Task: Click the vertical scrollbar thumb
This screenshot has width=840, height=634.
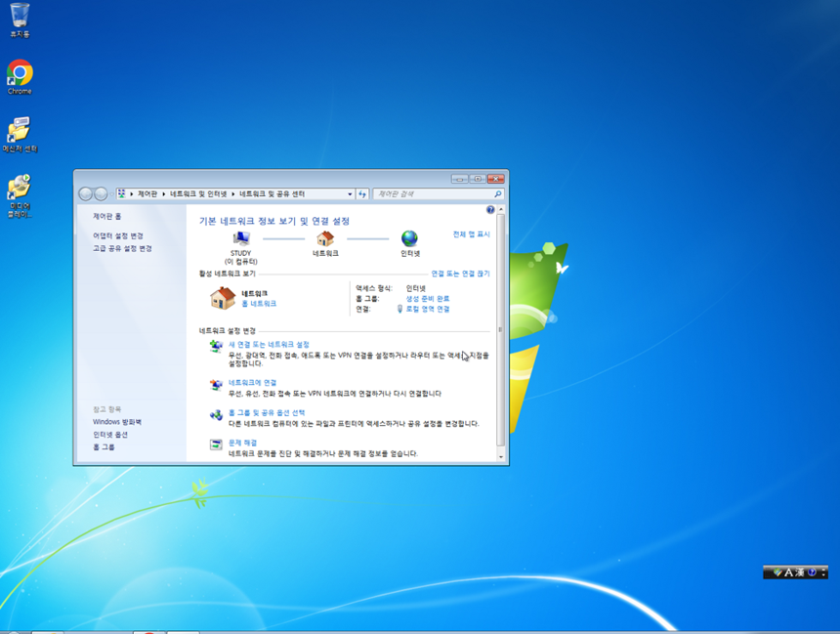Action: pyautogui.click(x=501, y=330)
